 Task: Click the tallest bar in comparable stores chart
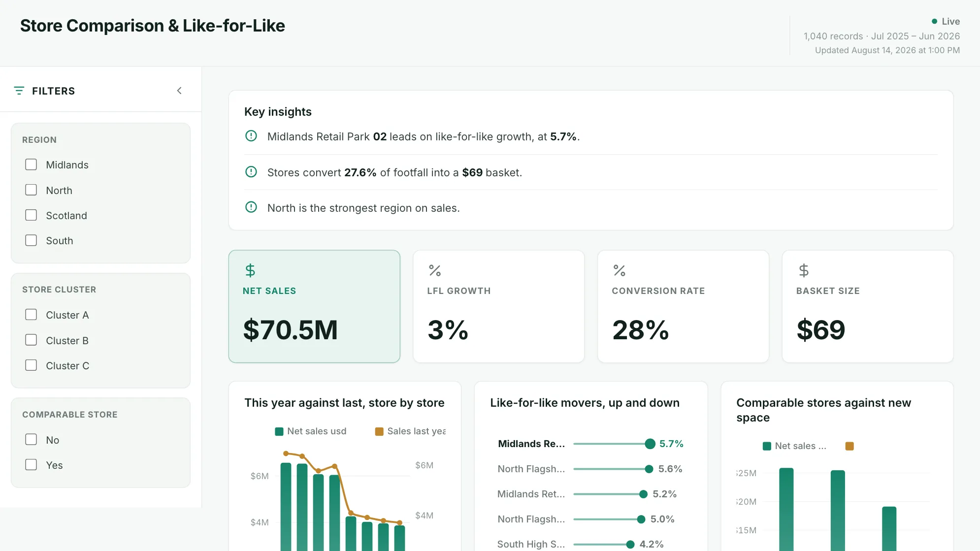(786, 509)
